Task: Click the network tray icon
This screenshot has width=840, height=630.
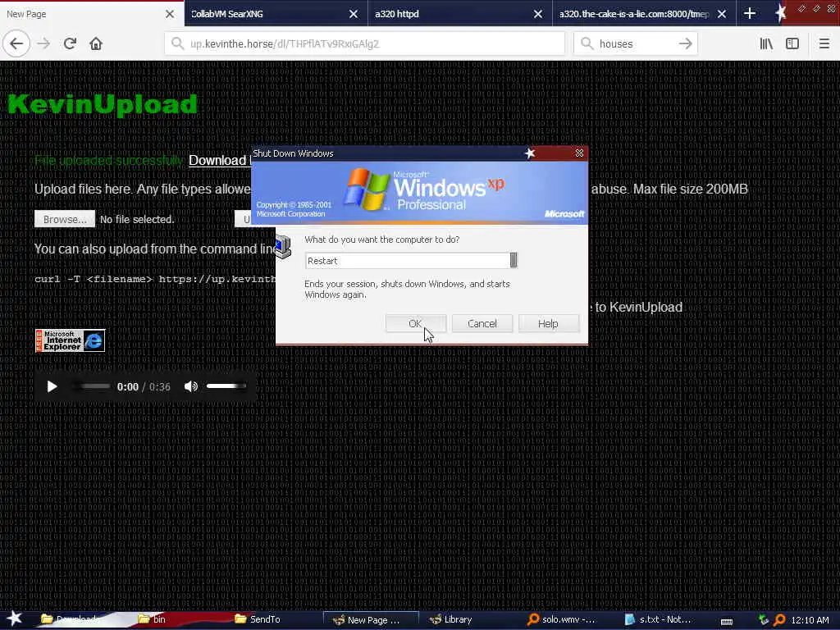Action: pyautogui.click(x=764, y=620)
